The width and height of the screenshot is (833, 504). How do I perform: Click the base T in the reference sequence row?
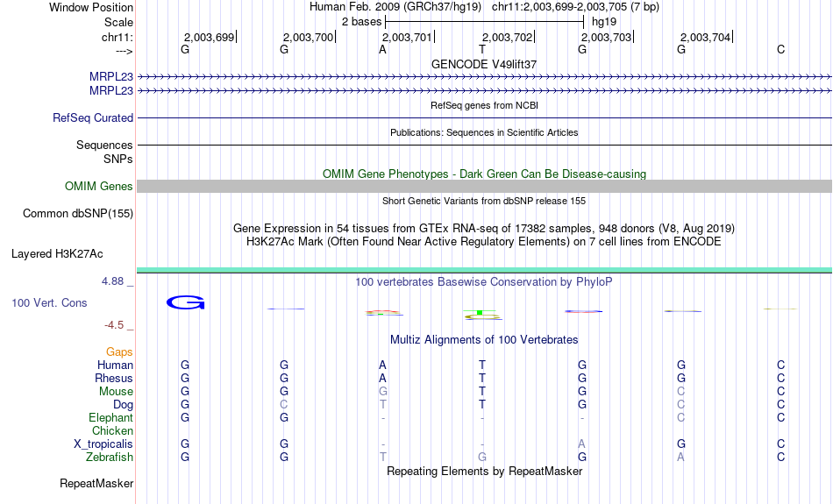click(x=482, y=49)
